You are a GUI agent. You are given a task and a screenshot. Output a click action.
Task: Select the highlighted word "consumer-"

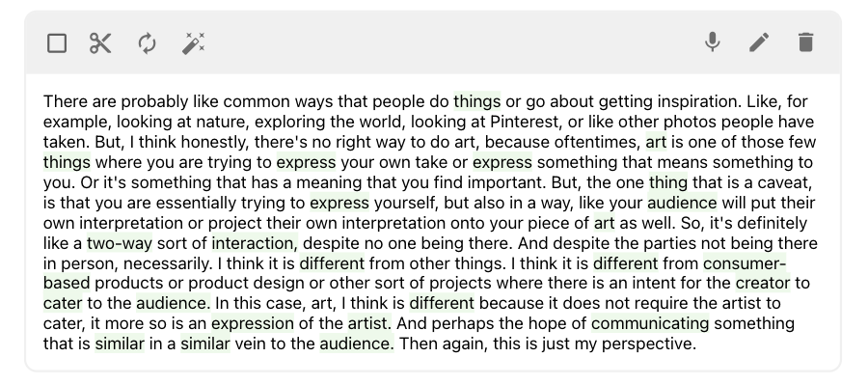pyautogui.click(x=745, y=262)
